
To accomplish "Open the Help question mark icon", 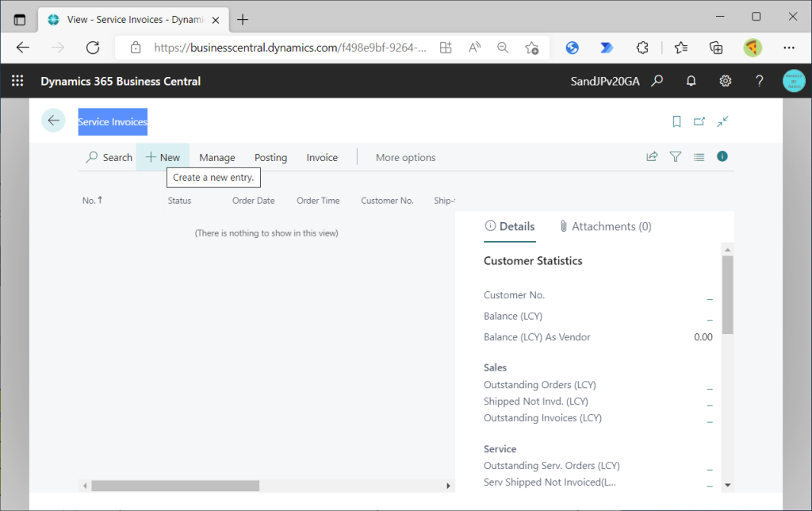I will point(759,81).
